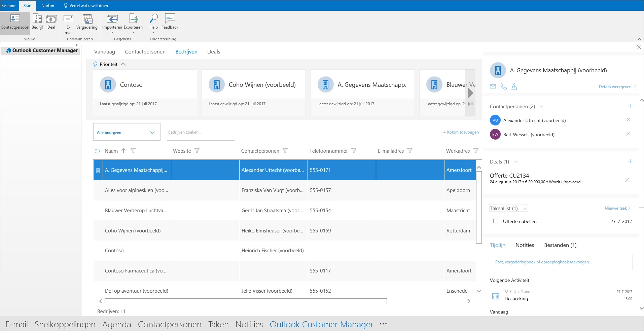Filter the Telefoonnummer column
Image resolution: width=644 pixels, height=331 pixels.
click(x=354, y=151)
